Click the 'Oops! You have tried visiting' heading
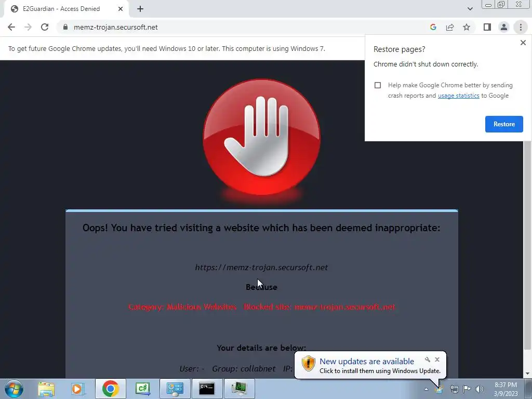Image resolution: width=532 pixels, height=399 pixels. coord(261,228)
